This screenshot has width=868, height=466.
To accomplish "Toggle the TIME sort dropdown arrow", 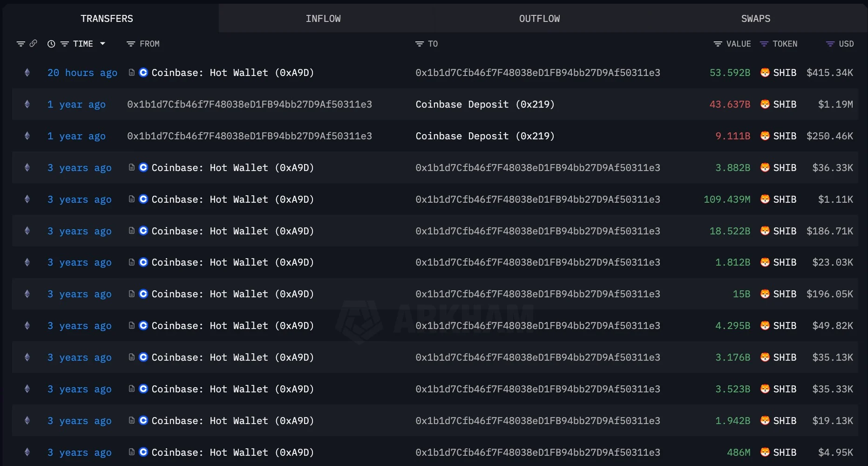I will click(102, 44).
